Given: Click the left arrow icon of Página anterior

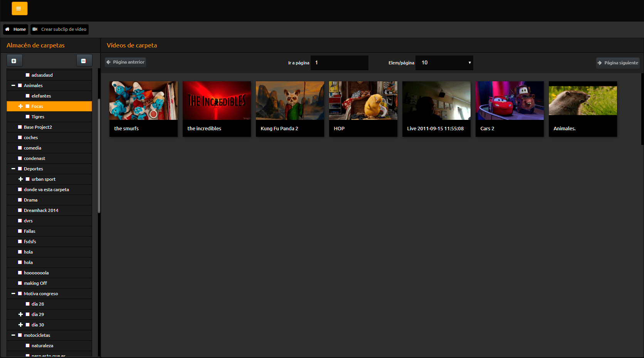Looking at the screenshot, I should (109, 62).
